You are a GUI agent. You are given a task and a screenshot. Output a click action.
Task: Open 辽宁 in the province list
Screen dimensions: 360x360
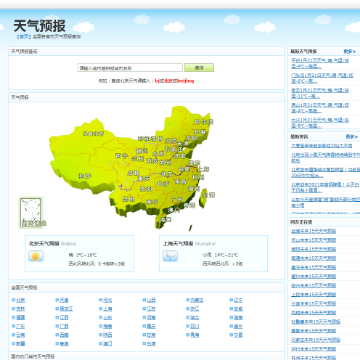(x=238, y=300)
